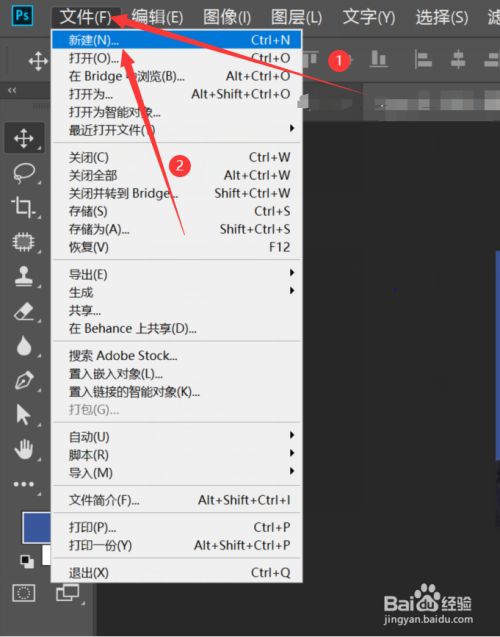Open the 图层(L) menu
The image size is (500, 637).
click(297, 17)
